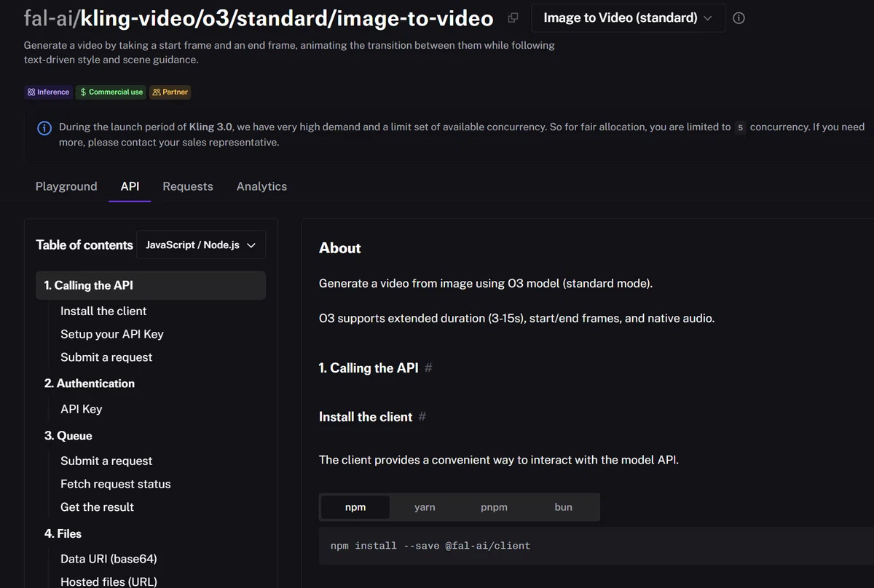Click the # anchor beside the Calling the API heading
The height and width of the screenshot is (588, 874).
[428, 368]
